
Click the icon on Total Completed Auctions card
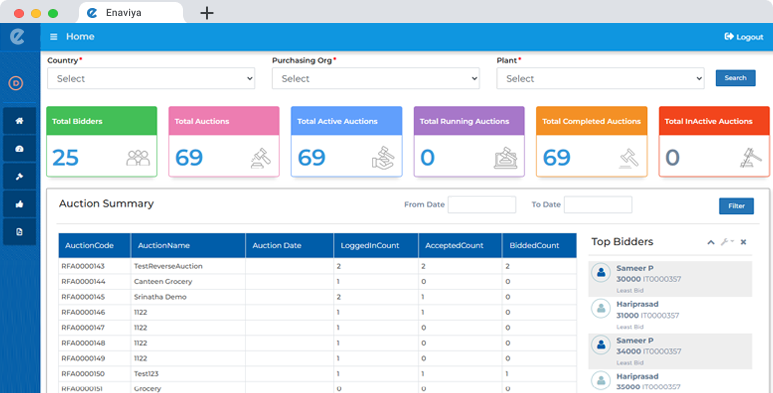629,158
